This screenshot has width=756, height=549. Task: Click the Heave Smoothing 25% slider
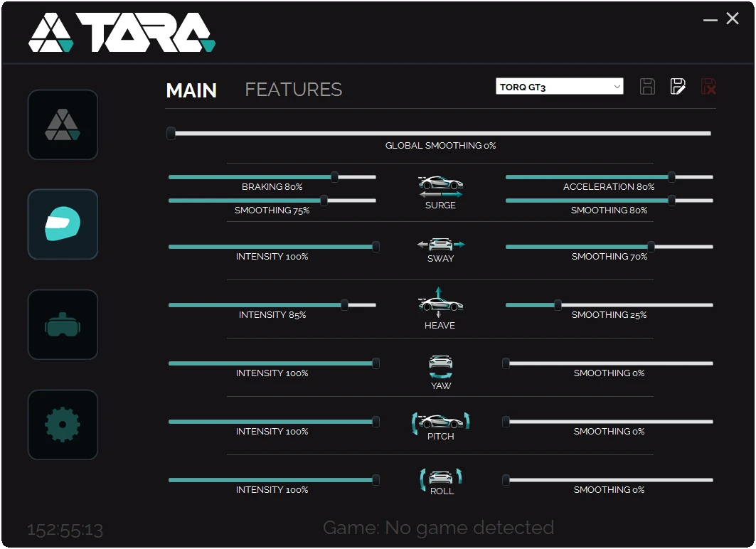[x=609, y=305]
